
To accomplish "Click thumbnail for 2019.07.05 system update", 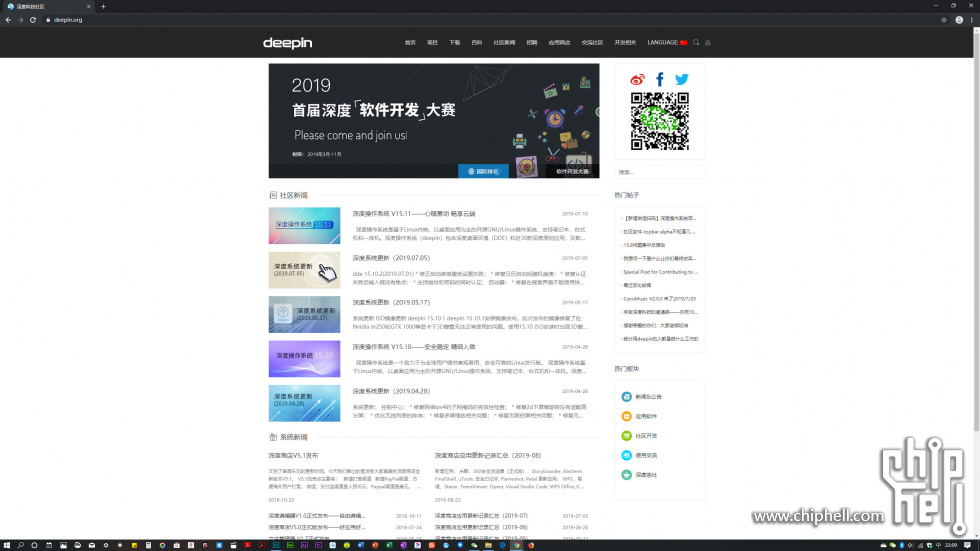I will tap(304, 270).
